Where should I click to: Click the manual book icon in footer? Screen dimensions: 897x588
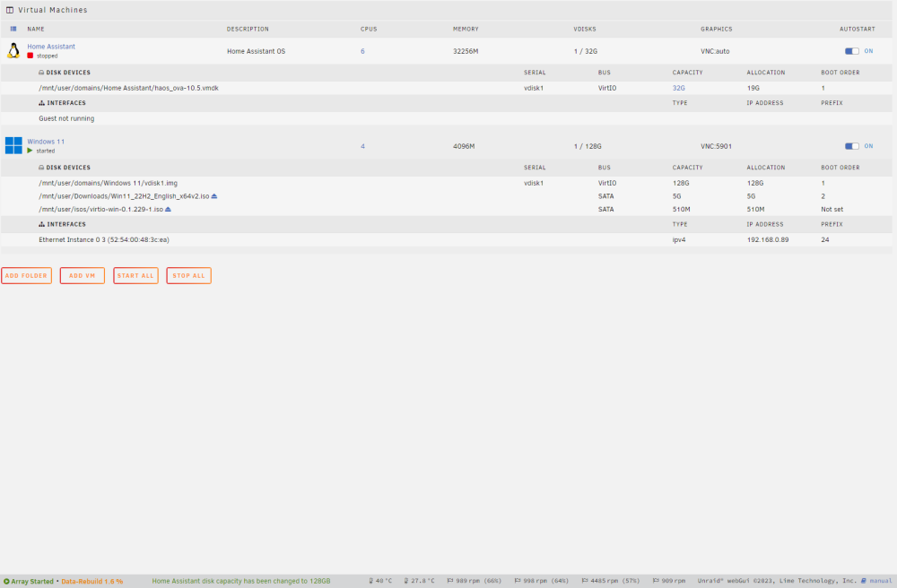(864, 581)
